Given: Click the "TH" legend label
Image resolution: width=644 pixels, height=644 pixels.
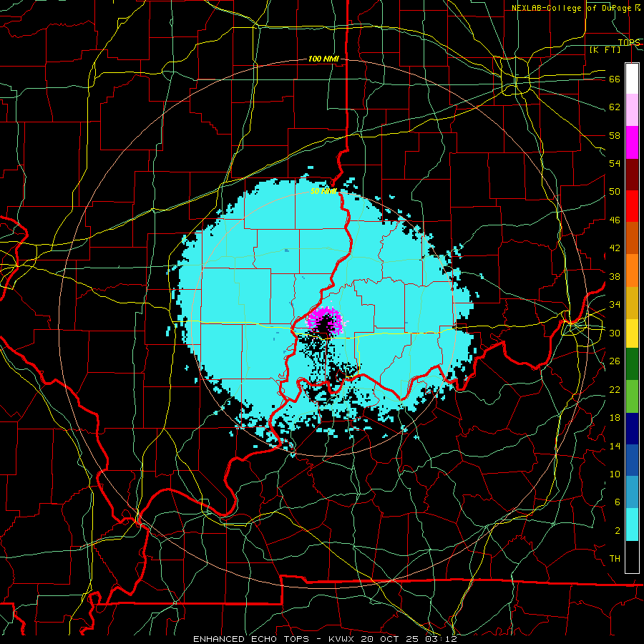Looking at the screenshot, I should [615, 559].
